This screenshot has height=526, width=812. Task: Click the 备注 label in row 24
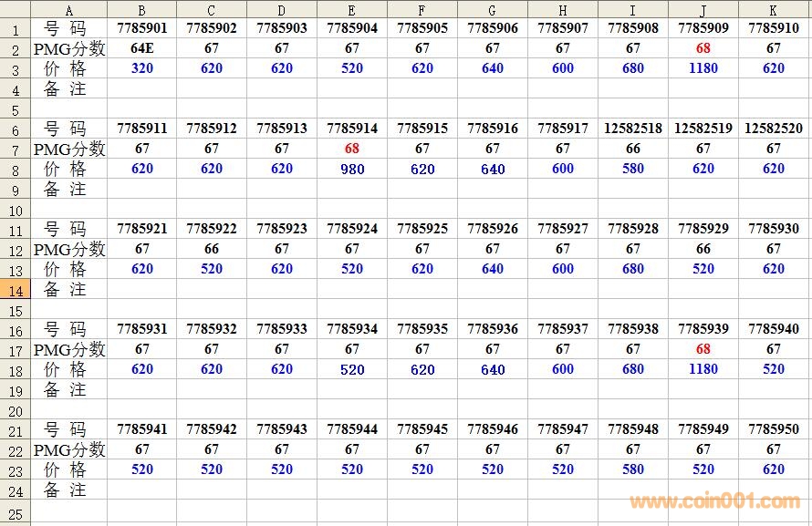pyautogui.click(x=66, y=490)
